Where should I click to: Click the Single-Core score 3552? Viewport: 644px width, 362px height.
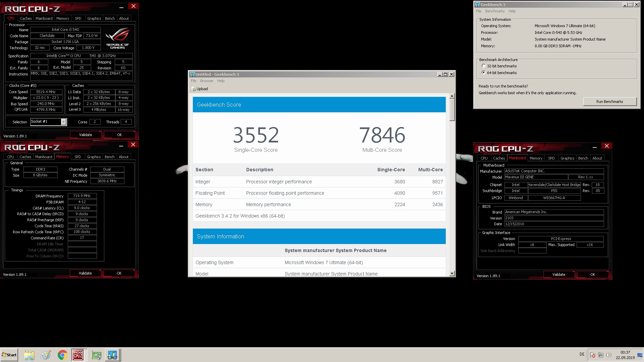(256, 135)
